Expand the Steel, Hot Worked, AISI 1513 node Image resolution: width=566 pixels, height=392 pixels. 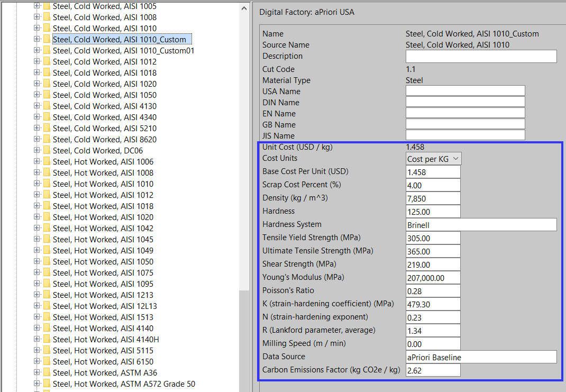pos(36,317)
